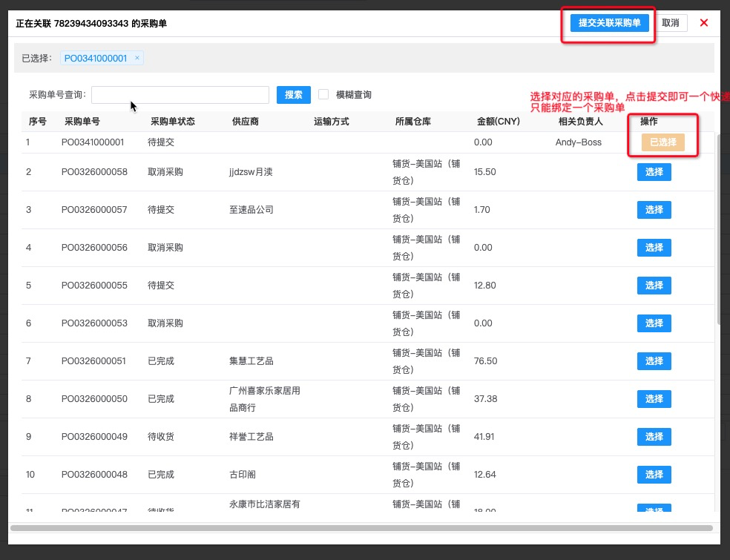Select purchase order PO0326000053
Image resolution: width=730 pixels, height=560 pixels.
pos(654,323)
